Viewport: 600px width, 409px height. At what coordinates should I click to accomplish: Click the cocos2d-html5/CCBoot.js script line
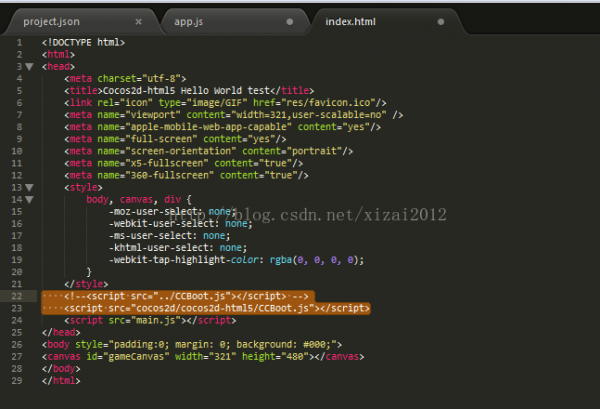click(x=217, y=308)
